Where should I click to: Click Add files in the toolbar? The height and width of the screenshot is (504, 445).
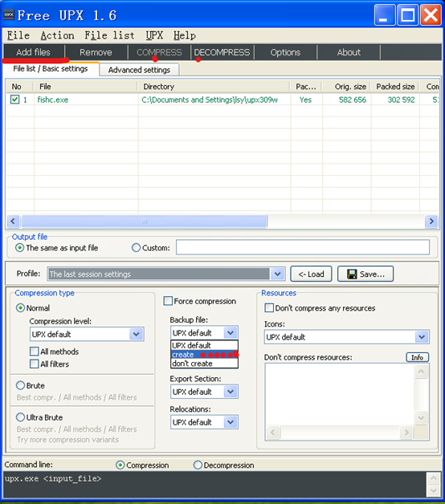(33, 52)
